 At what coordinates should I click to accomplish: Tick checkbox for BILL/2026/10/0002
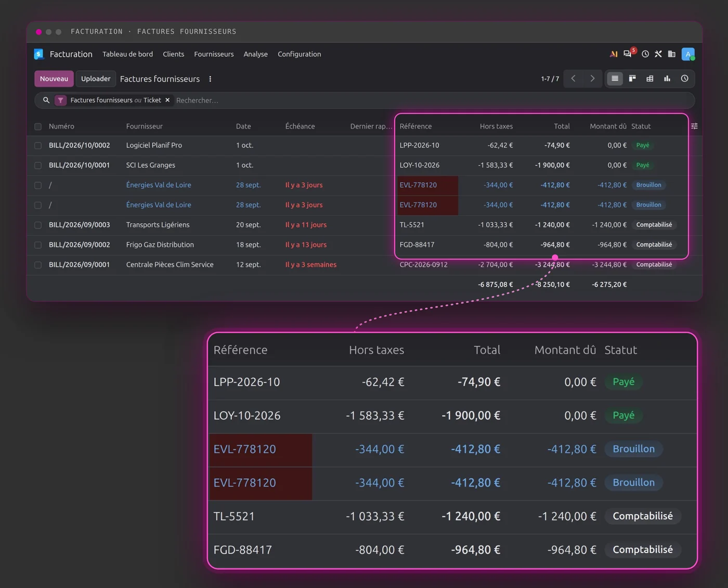(38, 146)
